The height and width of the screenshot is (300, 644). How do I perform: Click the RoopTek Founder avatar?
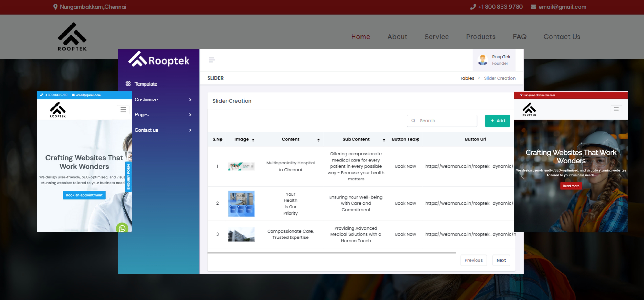pos(482,60)
